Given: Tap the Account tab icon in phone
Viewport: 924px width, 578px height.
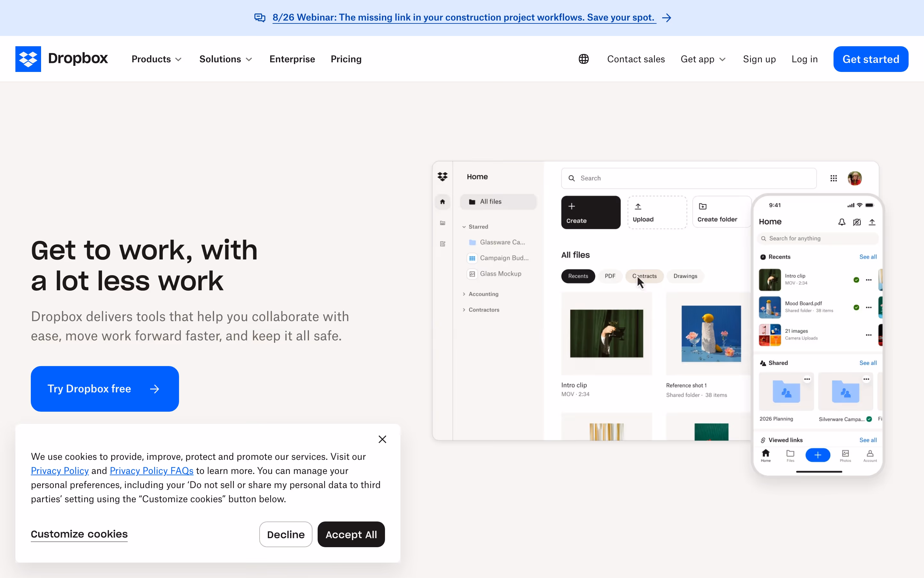Looking at the screenshot, I should coord(870,455).
